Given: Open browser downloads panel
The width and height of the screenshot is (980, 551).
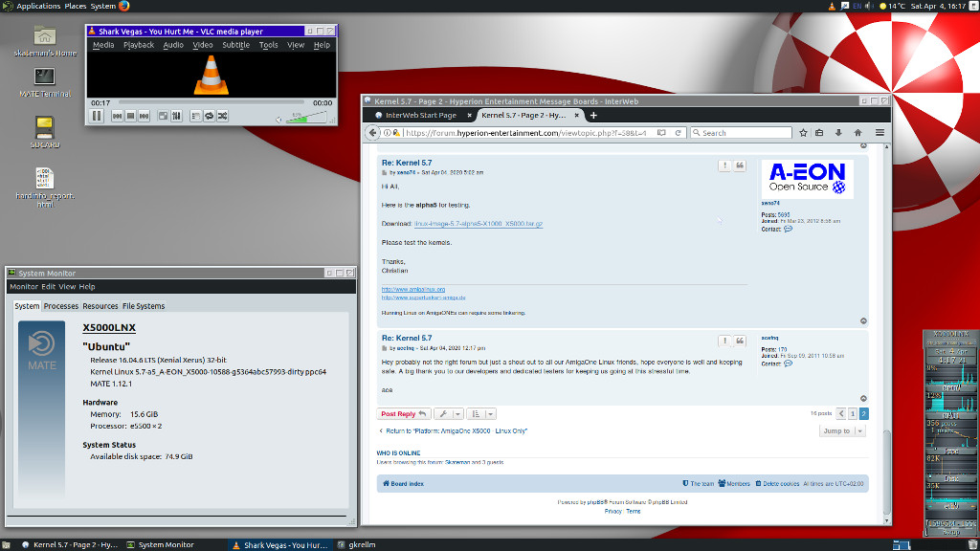Looking at the screenshot, I should (x=838, y=132).
